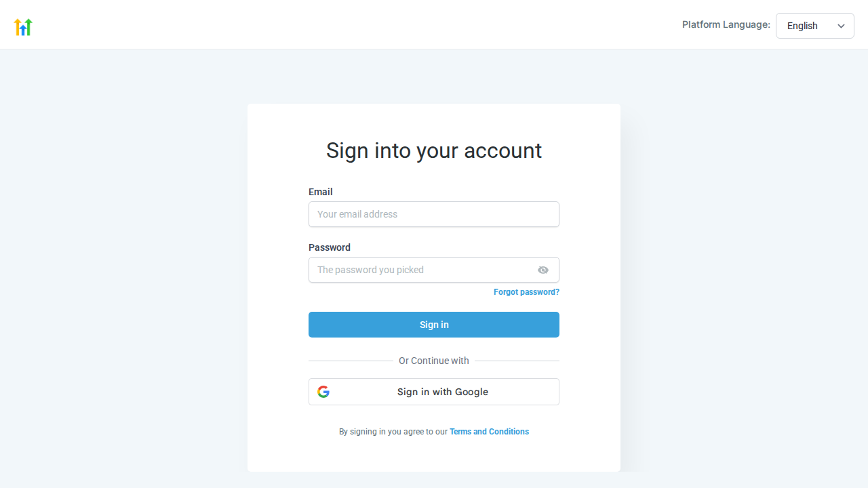Viewport: 868px width, 488px height.
Task: Click the Email field label
Action: tap(321, 192)
